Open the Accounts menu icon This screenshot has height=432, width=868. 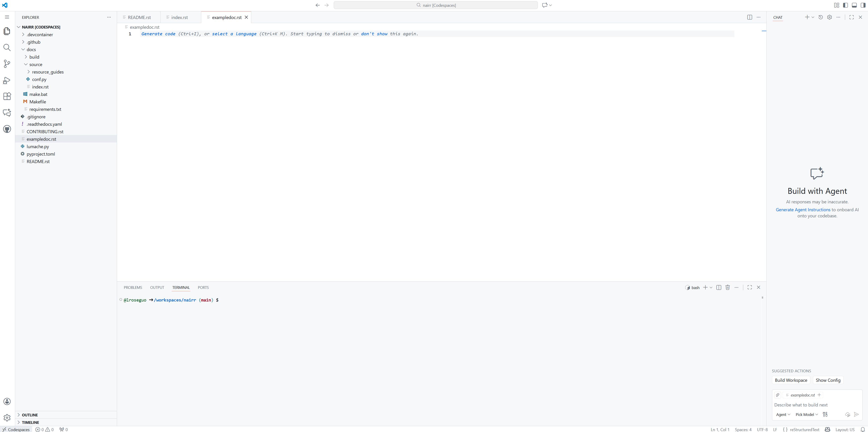click(x=7, y=401)
